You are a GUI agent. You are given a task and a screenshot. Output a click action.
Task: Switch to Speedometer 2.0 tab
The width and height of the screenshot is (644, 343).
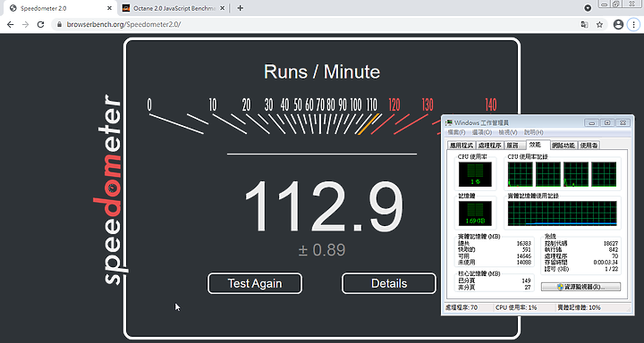tap(61, 8)
